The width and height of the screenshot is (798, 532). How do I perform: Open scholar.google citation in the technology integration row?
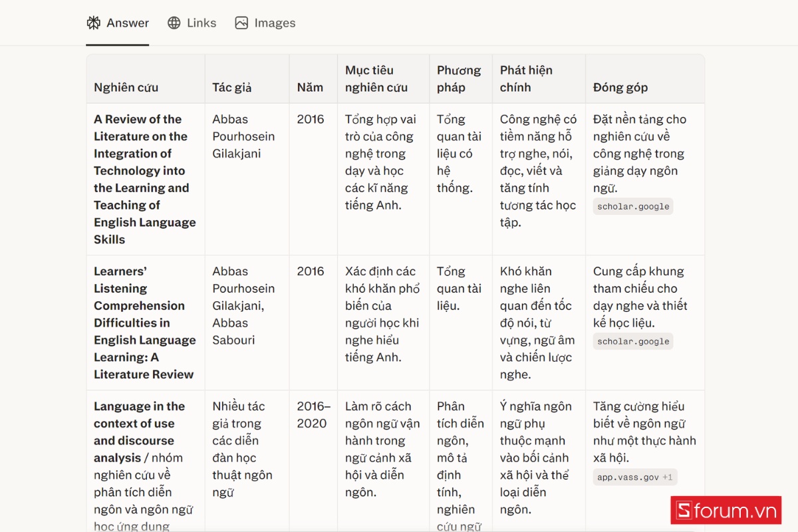pos(633,206)
